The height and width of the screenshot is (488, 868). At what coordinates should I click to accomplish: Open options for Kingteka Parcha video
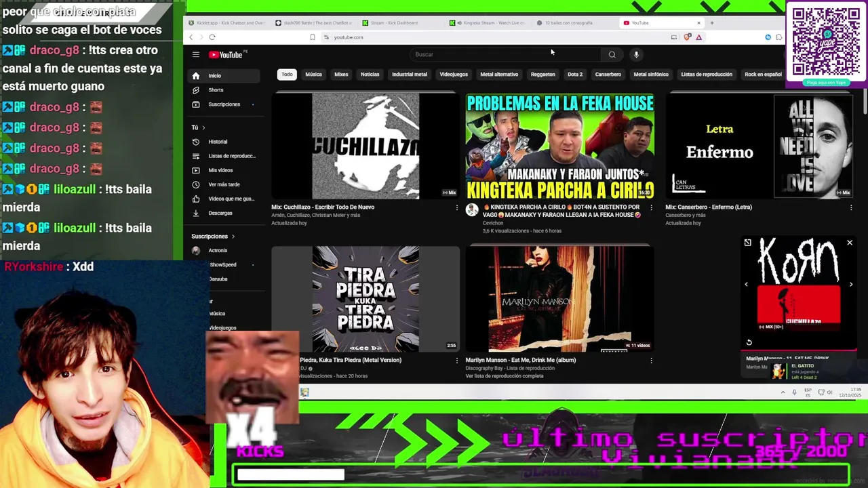(x=651, y=208)
